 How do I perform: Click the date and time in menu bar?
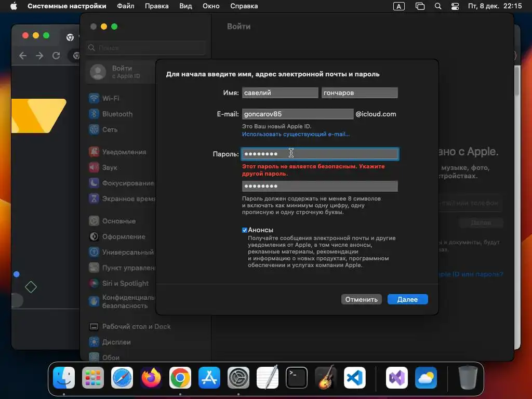(495, 6)
